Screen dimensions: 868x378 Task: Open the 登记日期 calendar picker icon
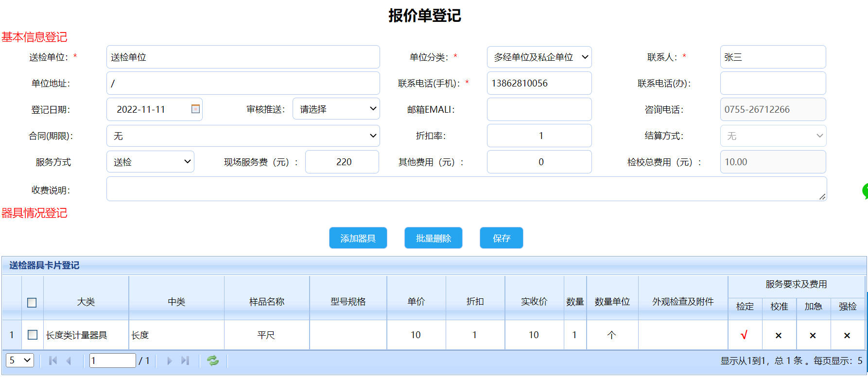pos(195,109)
